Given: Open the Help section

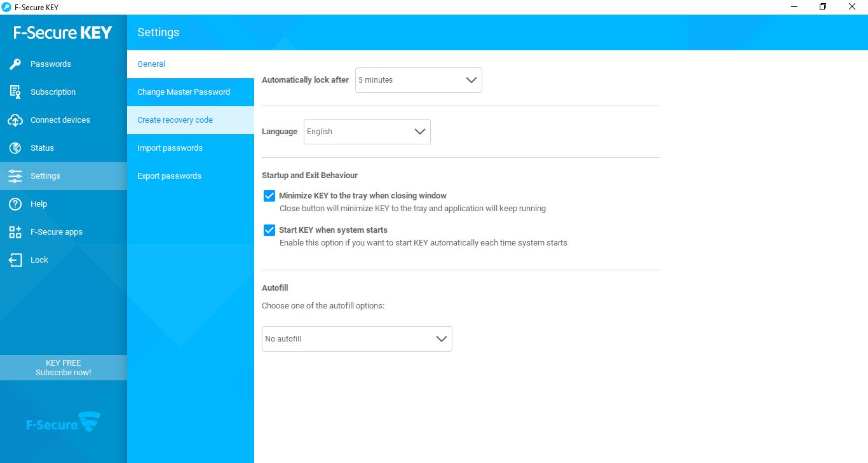Looking at the screenshot, I should pos(64,204).
